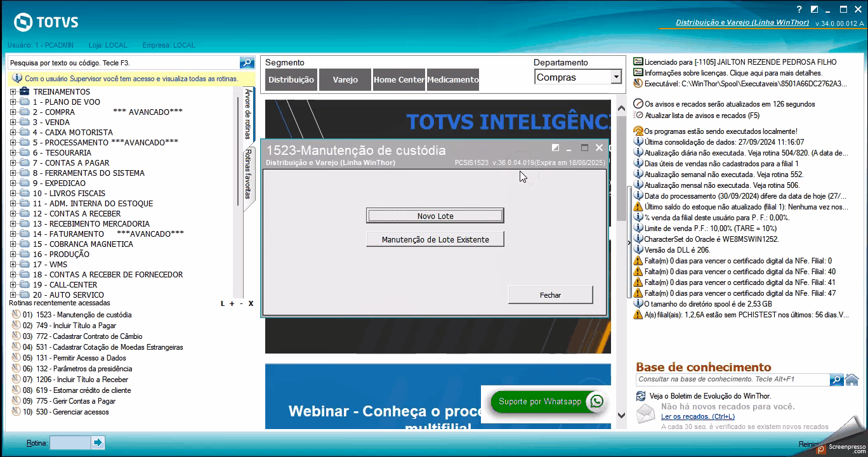Expand the 2 - COMPRA folder

pos(13,112)
